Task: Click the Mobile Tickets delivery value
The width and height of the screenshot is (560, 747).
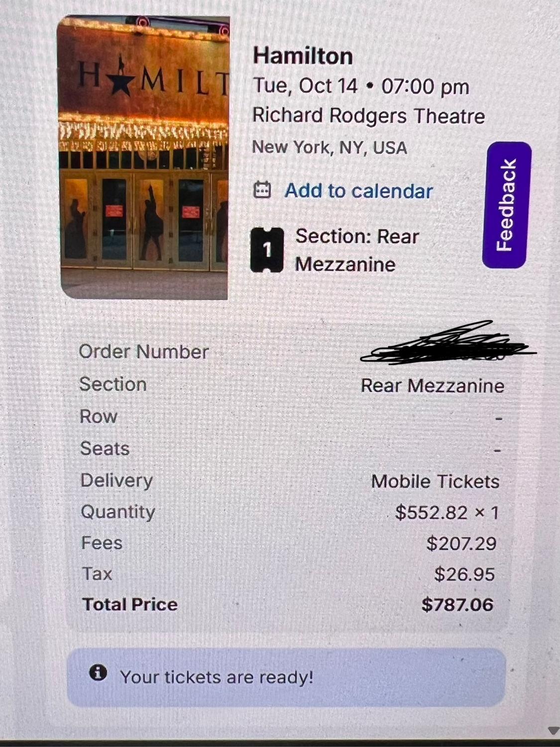Action: pos(435,482)
